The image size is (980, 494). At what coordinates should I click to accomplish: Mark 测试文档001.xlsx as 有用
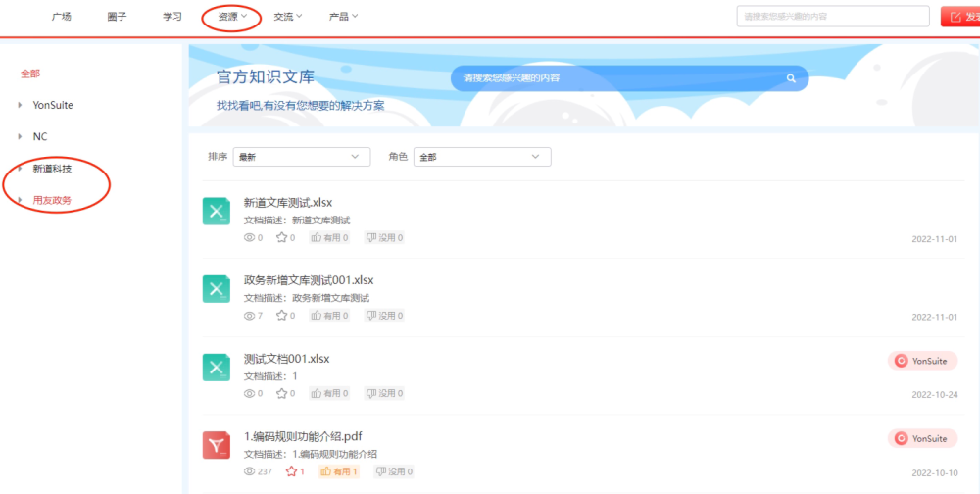328,393
